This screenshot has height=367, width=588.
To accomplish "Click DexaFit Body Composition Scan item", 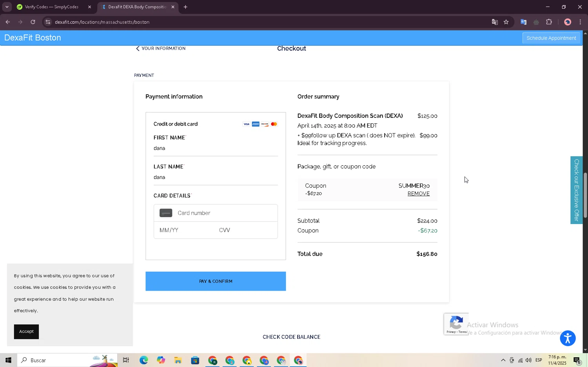I will click(350, 116).
